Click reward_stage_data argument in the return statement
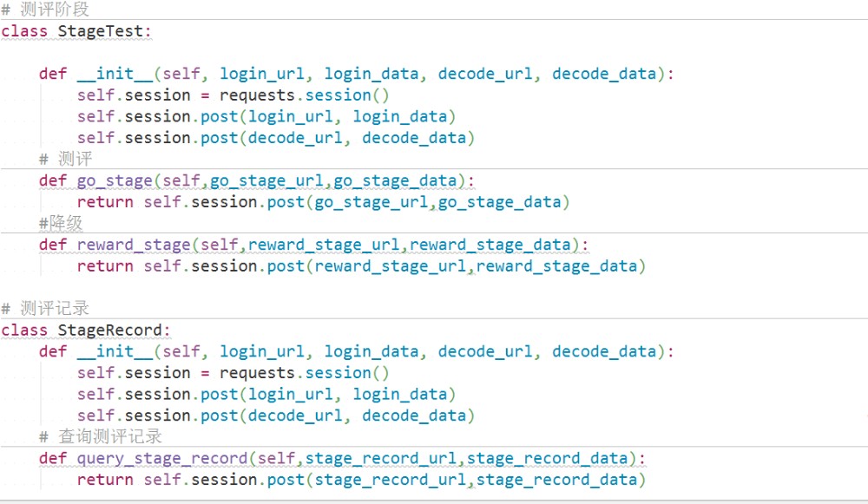Viewport: 868px width, 504px height. (x=556, y=266)
